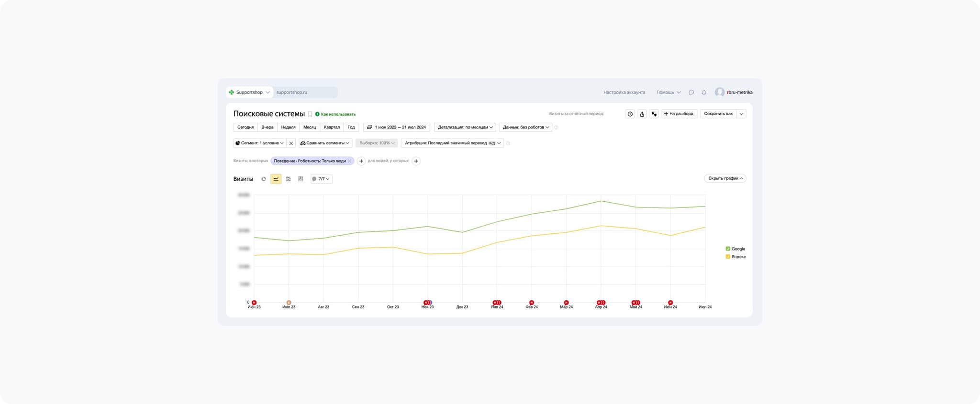Open the Сравнить сегменты dropdown
980x404 pixels.
click(x=325, y=143)
